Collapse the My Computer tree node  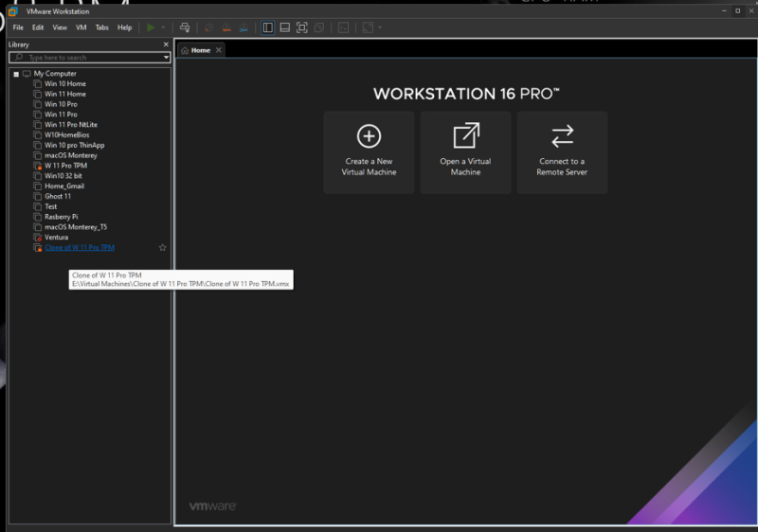click(16, 74)
